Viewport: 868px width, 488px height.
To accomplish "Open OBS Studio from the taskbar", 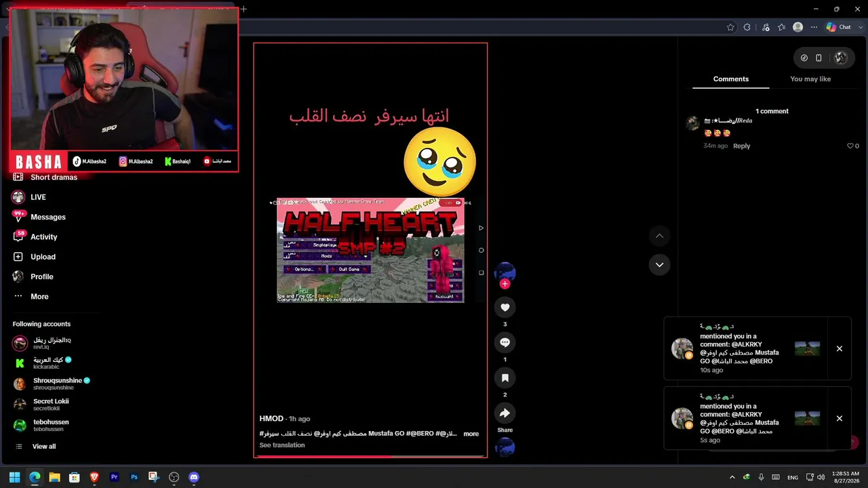I will [x=174, y=477].
